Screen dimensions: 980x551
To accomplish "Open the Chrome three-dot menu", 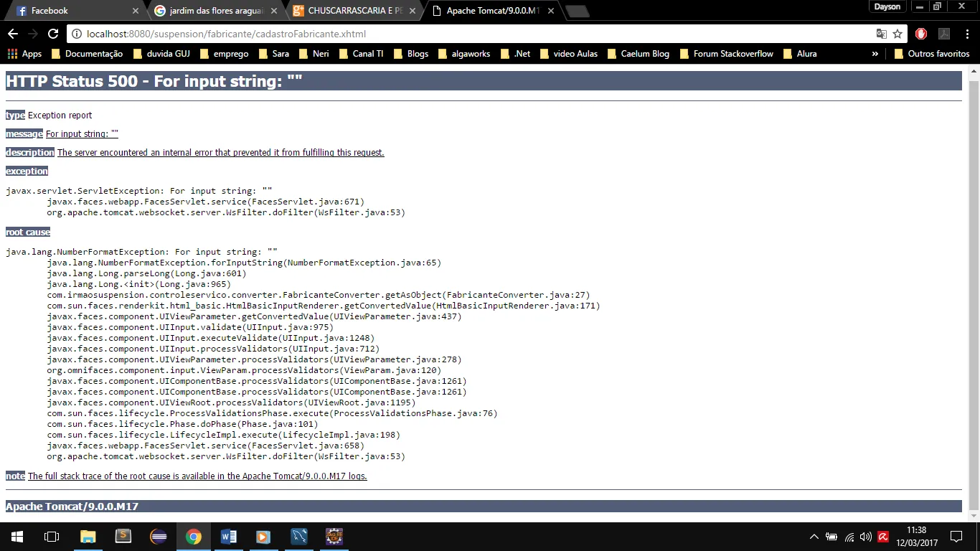I will (x=966, y=34).
